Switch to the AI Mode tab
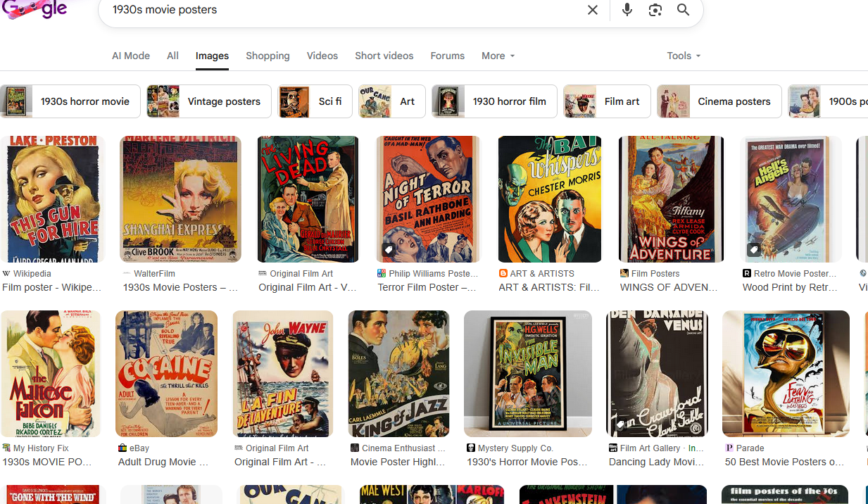 coord(131,56)
